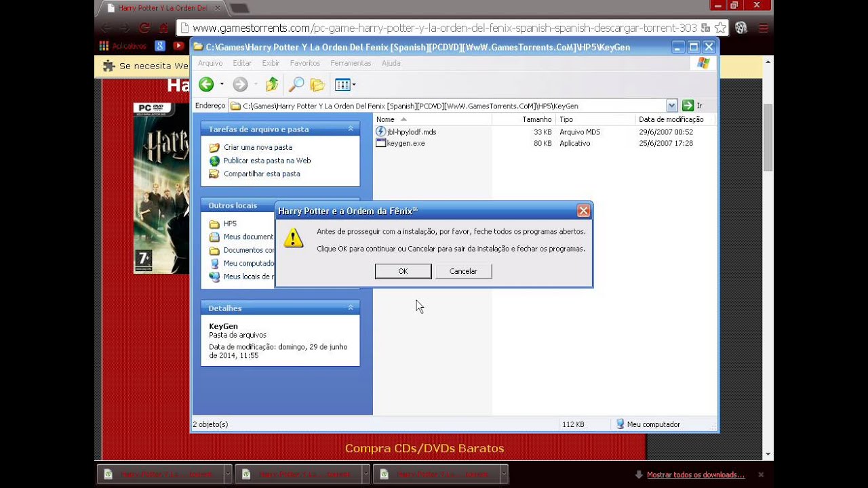Open Chrome hamburger menu
Screen dimensions: 868x488
764,28
